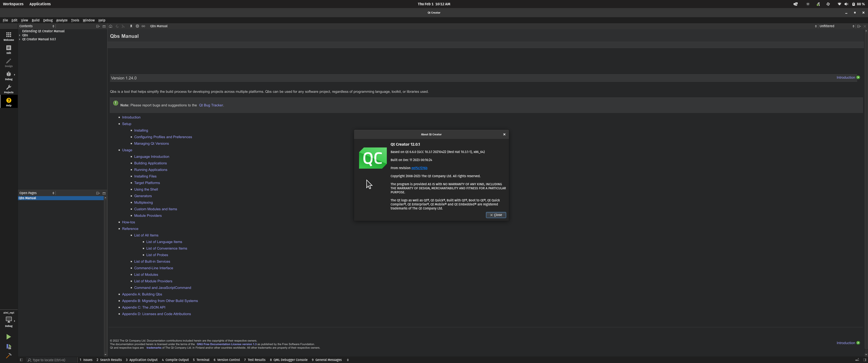Open Projects mode with wrench icon

point(8,89)
